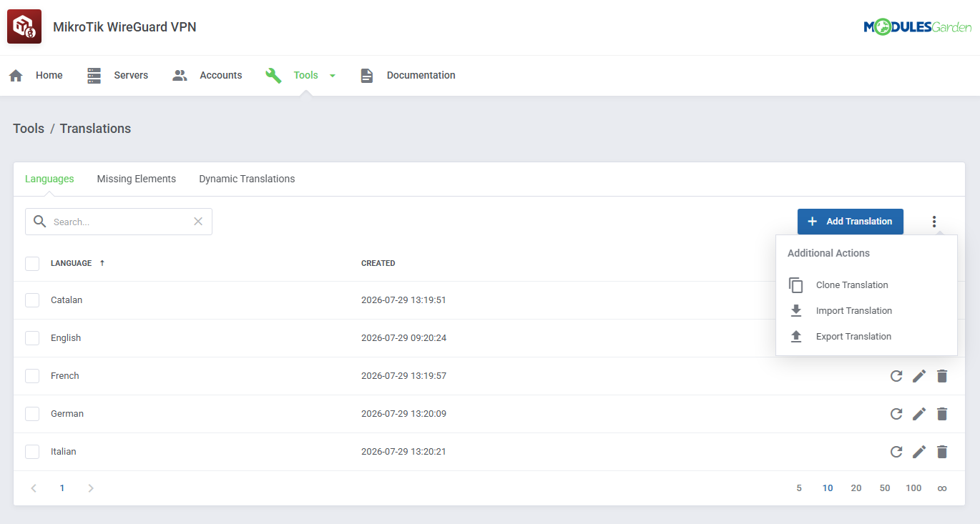Click into the Search input field
The image size is (980, 524).
(120, 222)
